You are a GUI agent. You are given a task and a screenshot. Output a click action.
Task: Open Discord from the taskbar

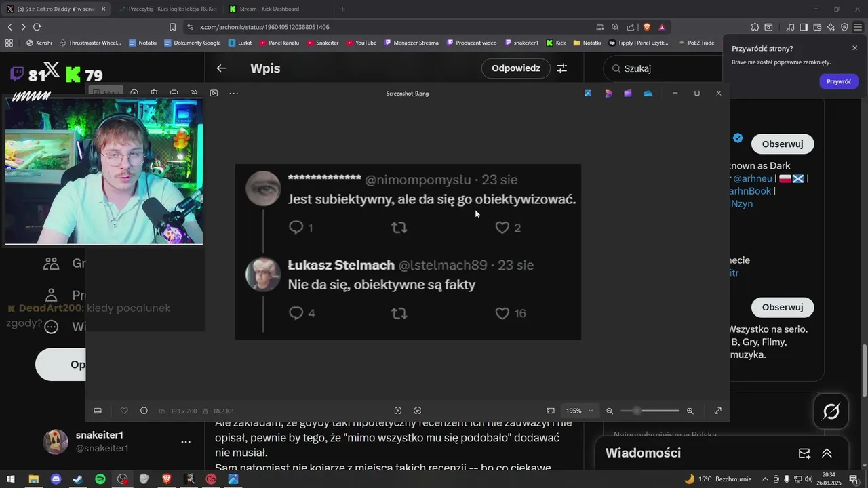56,479
